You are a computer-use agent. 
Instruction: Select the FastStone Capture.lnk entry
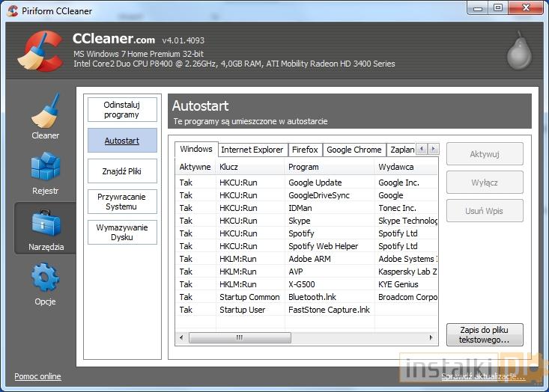(x=306, y=310)
